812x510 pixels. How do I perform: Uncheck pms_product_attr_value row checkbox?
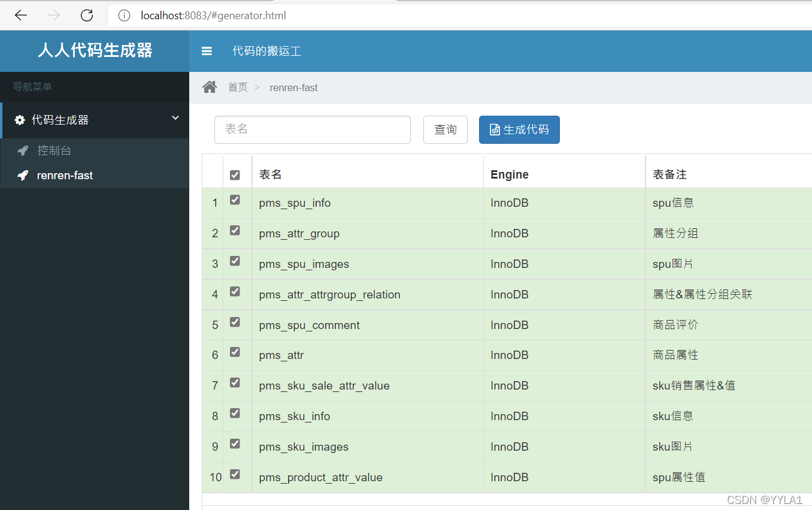pos(235,474)
